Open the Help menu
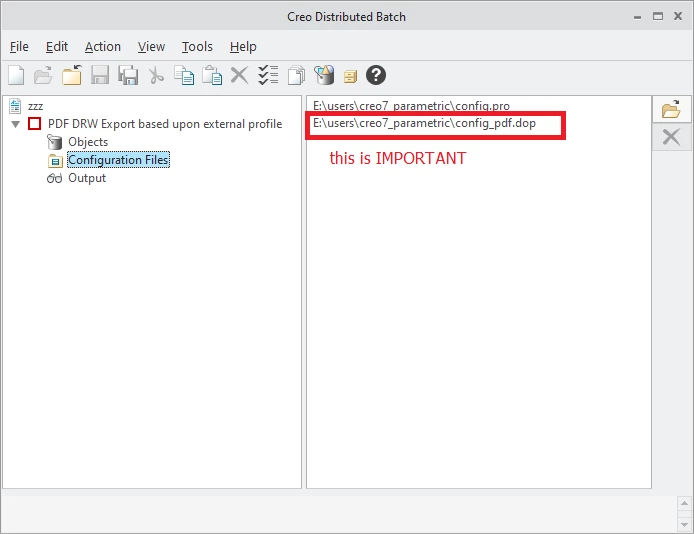 243,46
